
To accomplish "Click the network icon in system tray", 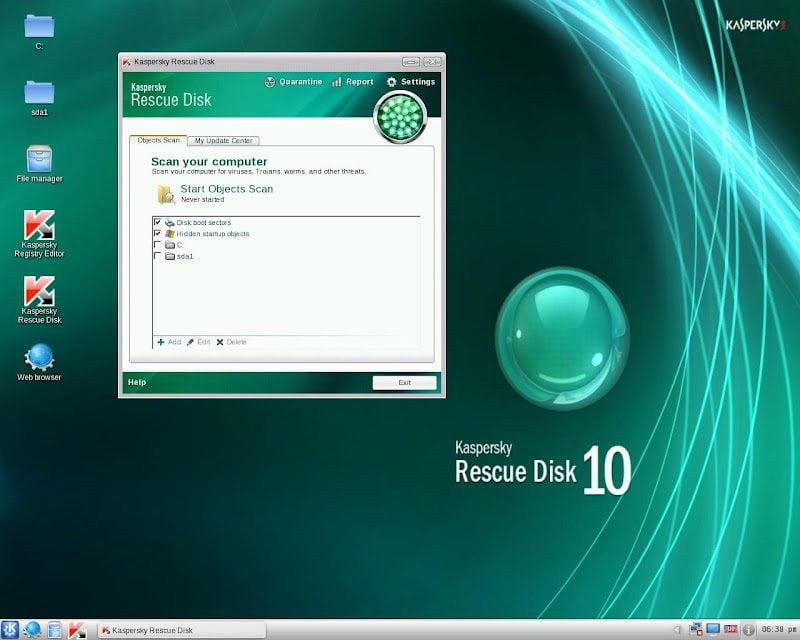I will [x=695, y=629].
